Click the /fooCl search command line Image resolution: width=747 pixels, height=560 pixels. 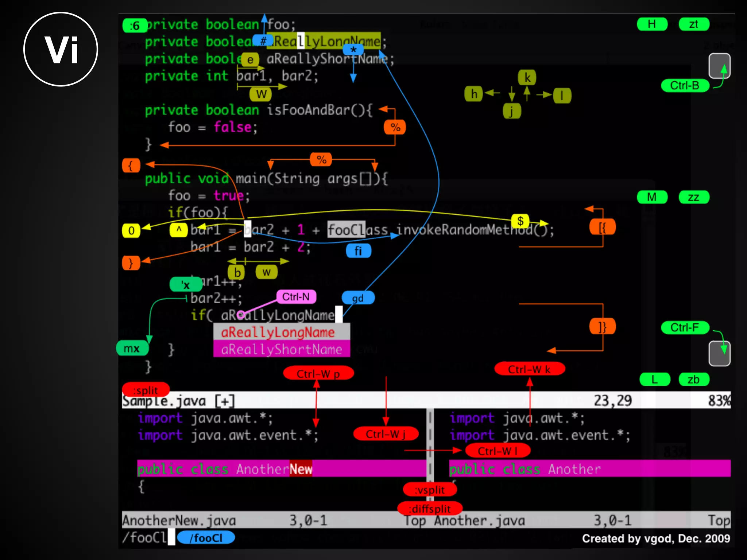click(144, 538)
